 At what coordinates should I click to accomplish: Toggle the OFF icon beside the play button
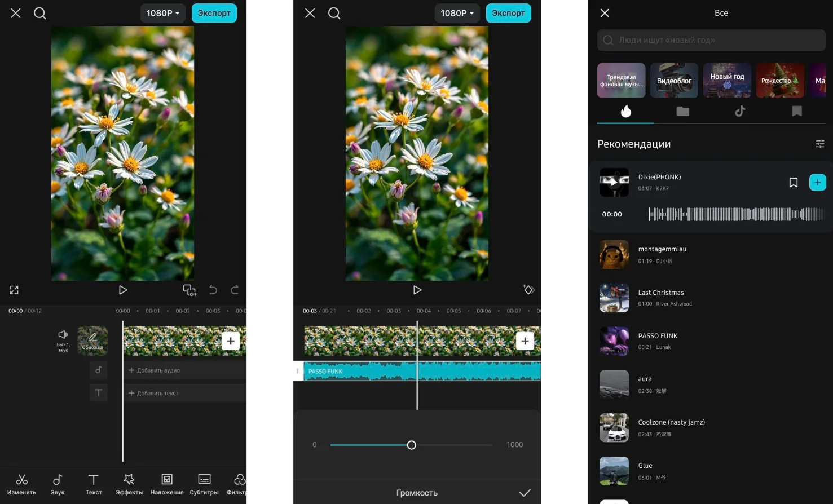(x=189, y=290)
